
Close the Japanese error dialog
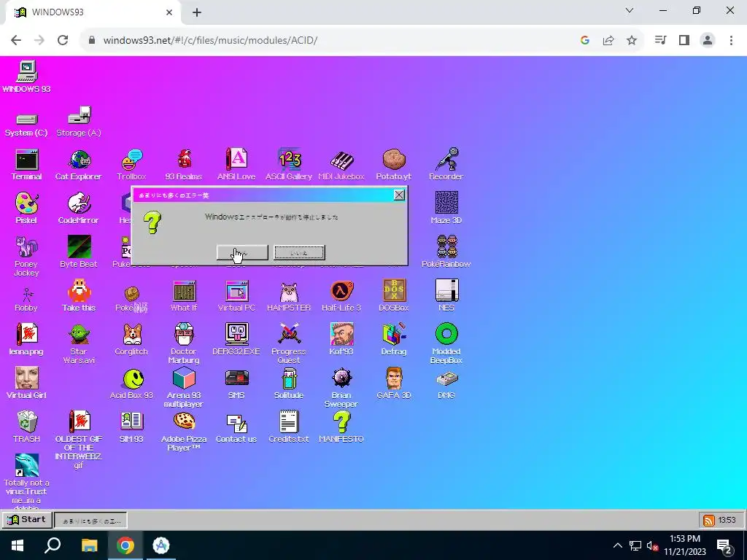pyautogui.click(x=399, y=195)
